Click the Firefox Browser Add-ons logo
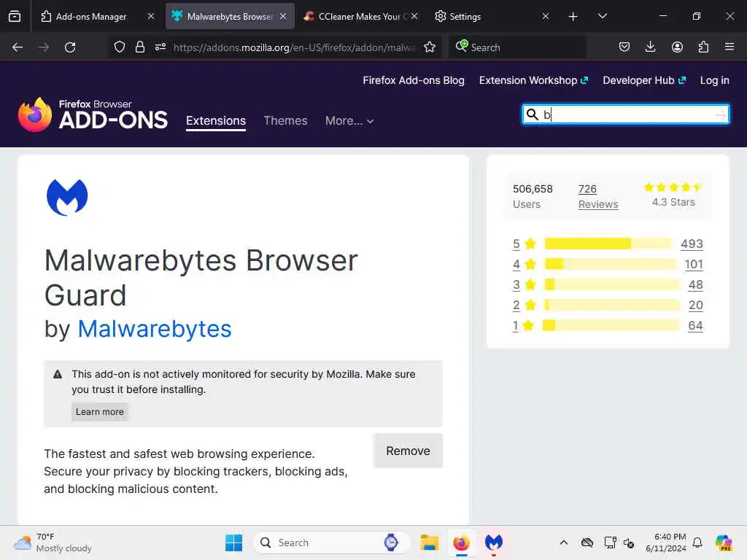Image resolution: width=747 pixels, height=560 pixels. coord(93,114)
